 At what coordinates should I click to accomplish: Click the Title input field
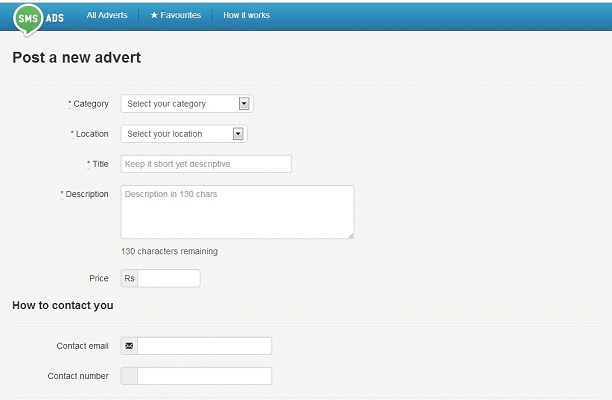206,164
